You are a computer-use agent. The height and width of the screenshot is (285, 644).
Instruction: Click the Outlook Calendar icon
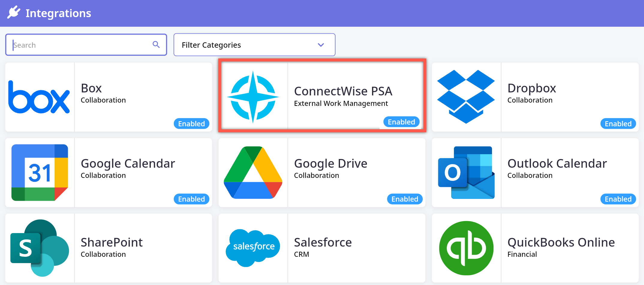point(466,172)
